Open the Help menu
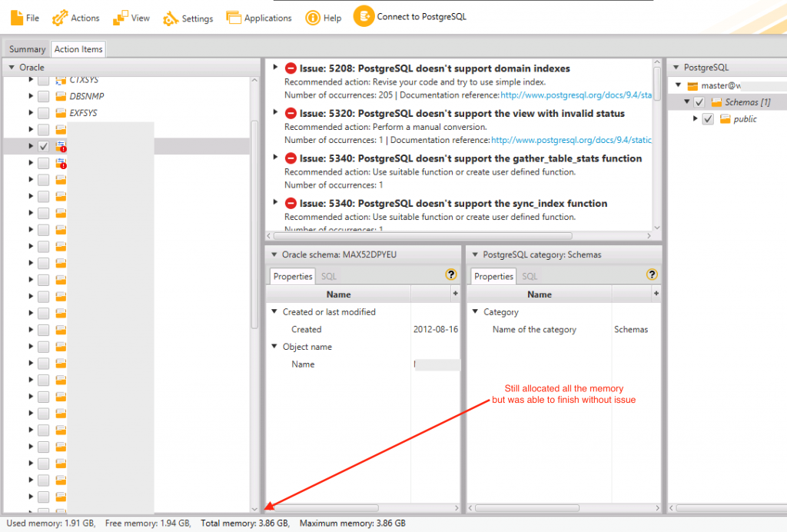Image resolution: width=787 pixels, height=532 pixels. 324,18
